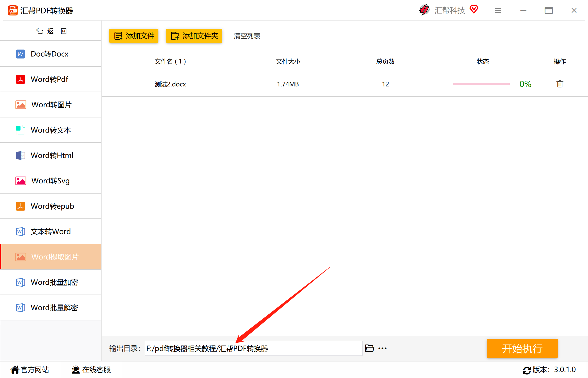
Task: Click the 汇帮科技 brand text
Action: [450, 10]
